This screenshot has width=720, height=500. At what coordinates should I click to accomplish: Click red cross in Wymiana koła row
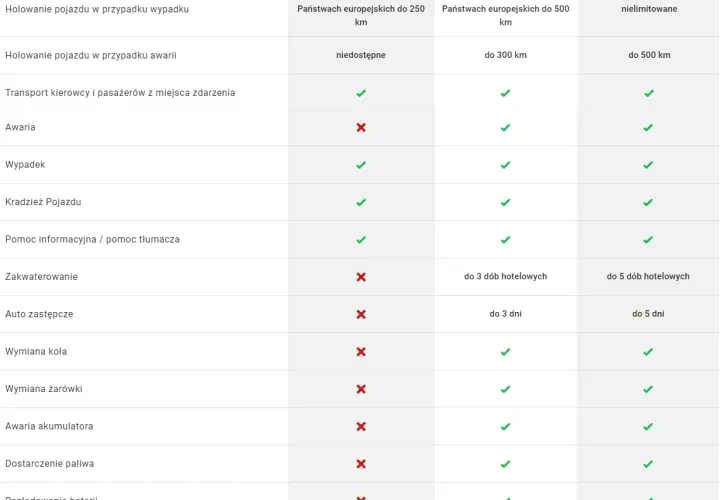(361, 352)
